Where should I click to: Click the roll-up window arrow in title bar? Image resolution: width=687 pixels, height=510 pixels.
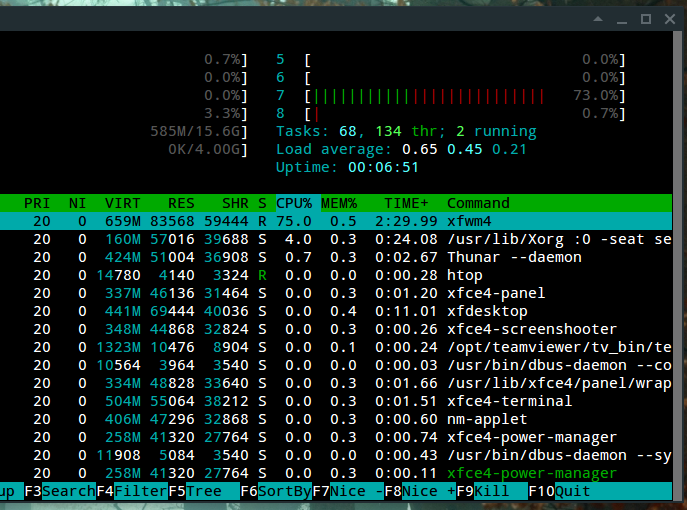598,19
